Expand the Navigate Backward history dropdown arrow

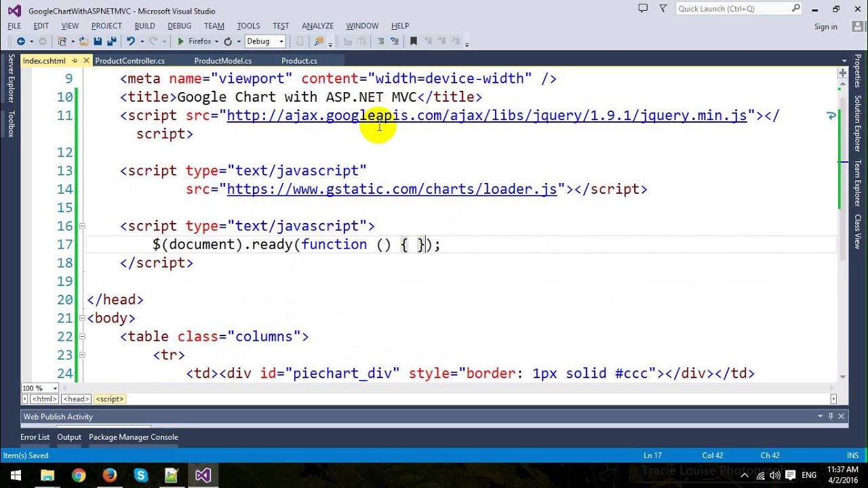coord(31,42)
